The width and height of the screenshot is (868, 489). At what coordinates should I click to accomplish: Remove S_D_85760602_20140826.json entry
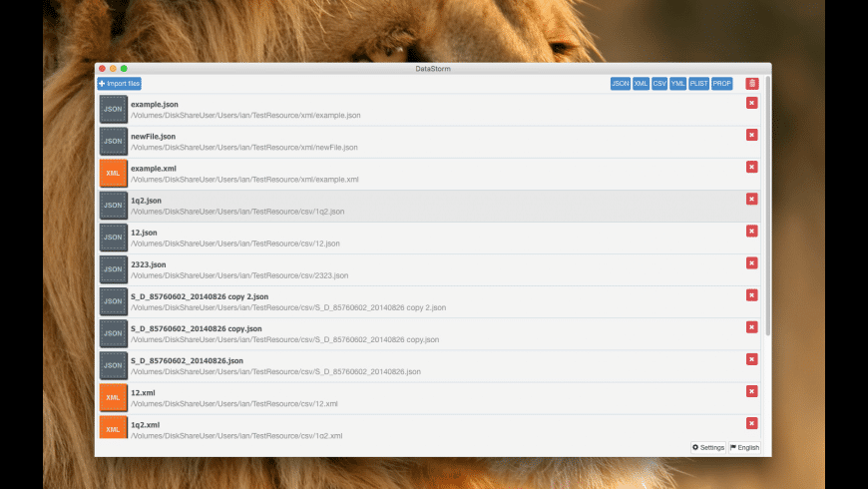751,360
